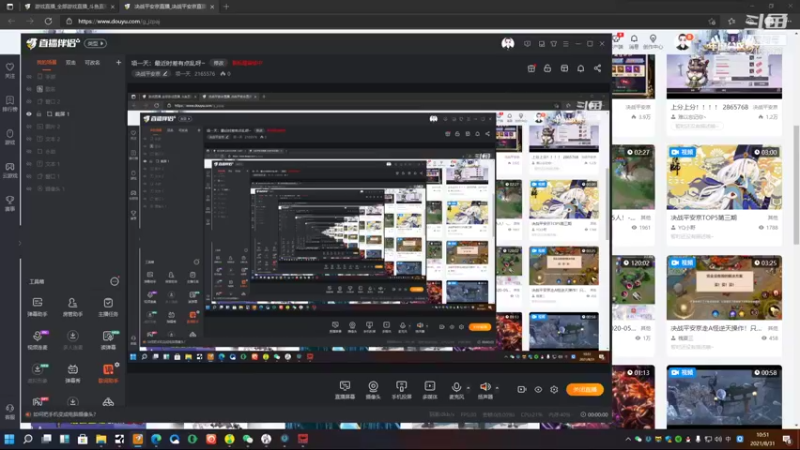The height and width of the screenshot is (450, 800).
Task: Toggle visibility of the 图片 2 layer
Action: click(x=29, y=127)
